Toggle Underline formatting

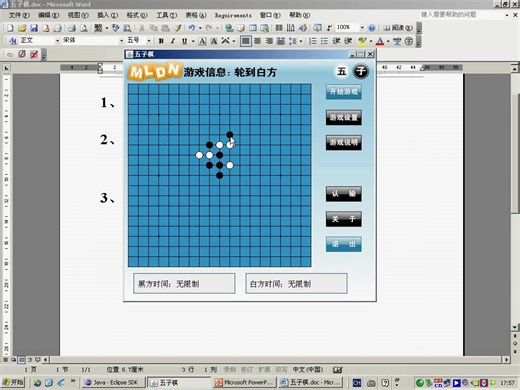click(x=184, y=41)
